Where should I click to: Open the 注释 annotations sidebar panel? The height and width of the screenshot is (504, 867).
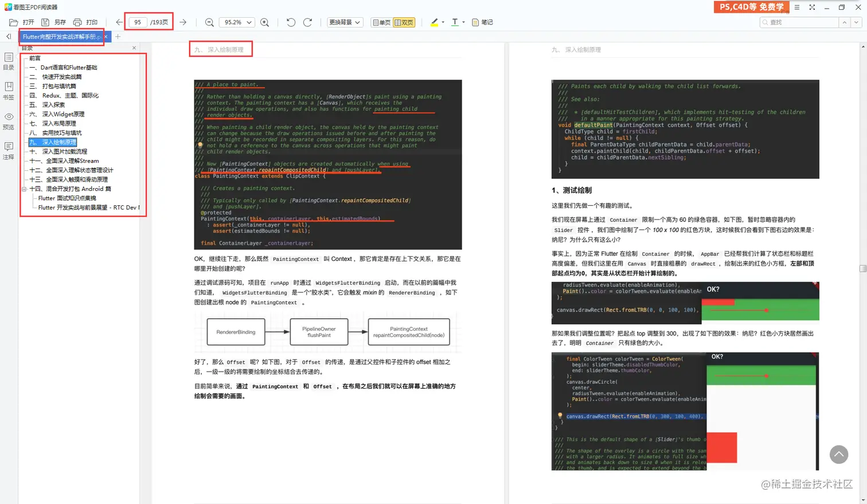tap(9, 151)
